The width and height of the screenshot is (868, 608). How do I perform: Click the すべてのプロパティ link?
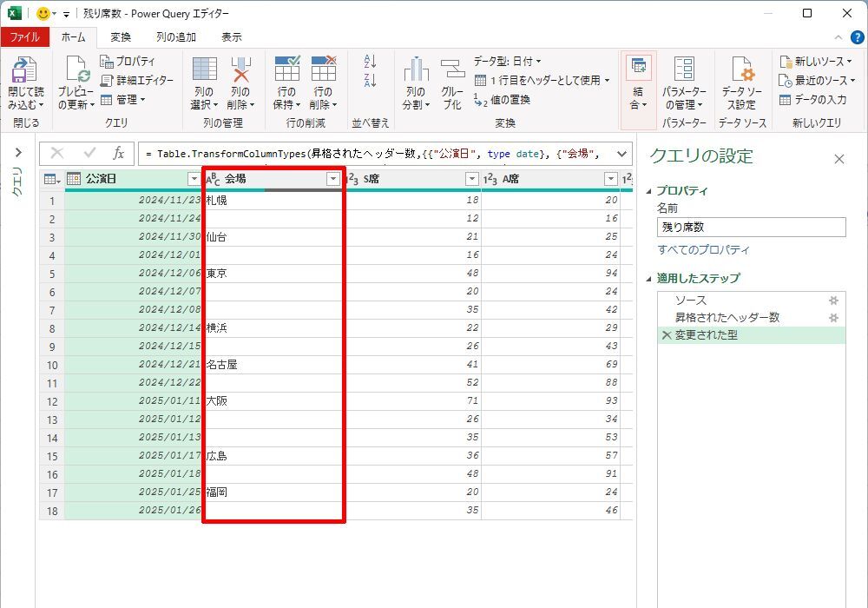point(703,250)
